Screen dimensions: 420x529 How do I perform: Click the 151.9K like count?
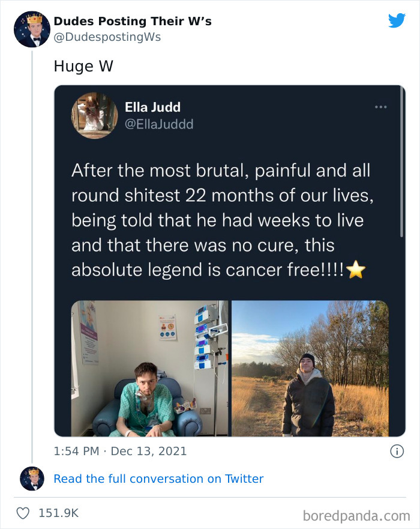point(58,513)
